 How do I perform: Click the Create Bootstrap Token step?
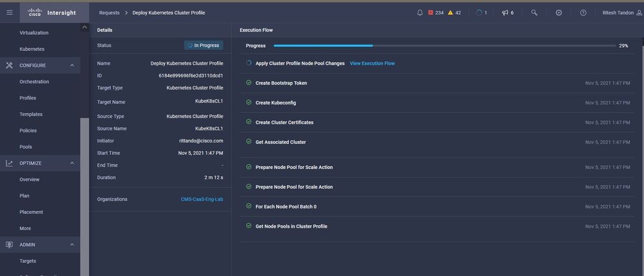coord(281,83)
